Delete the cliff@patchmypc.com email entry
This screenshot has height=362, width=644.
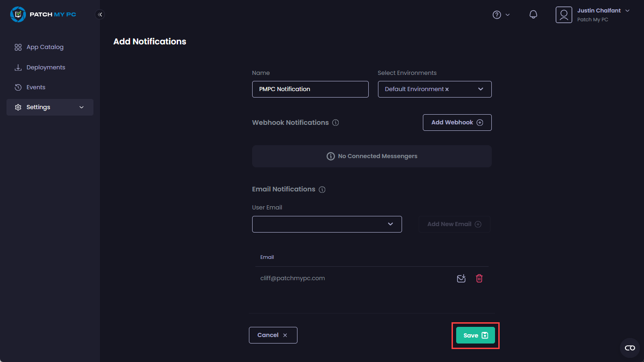pos(479,278)
